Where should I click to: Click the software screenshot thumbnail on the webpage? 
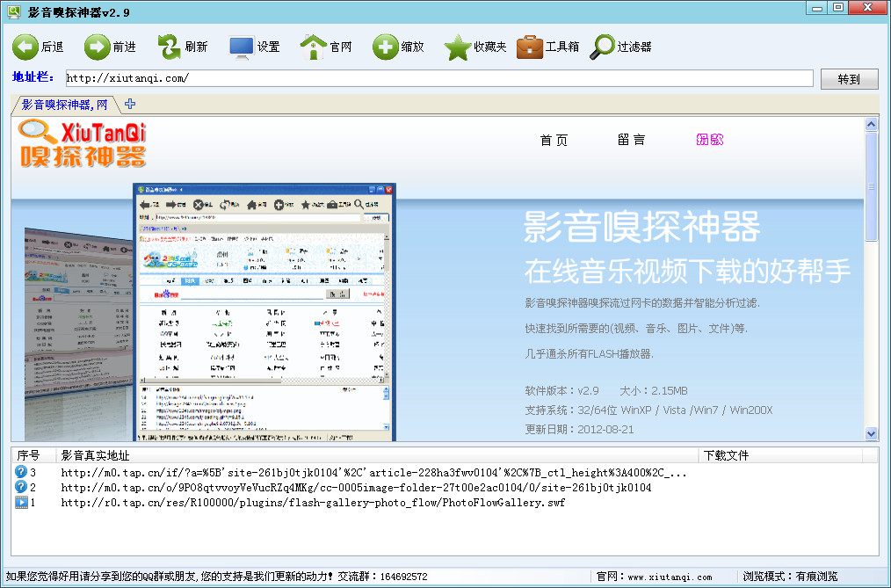[264, 312]
